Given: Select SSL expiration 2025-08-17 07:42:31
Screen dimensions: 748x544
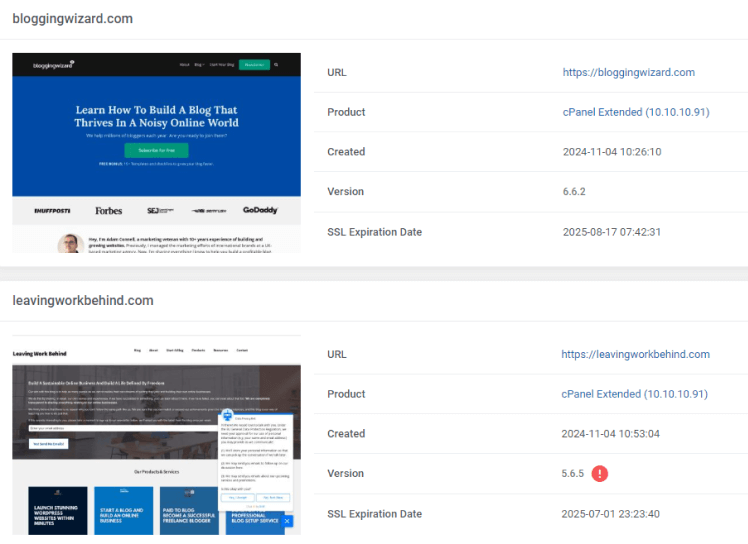Looking at the screenshot, I should tap(612, 232).
